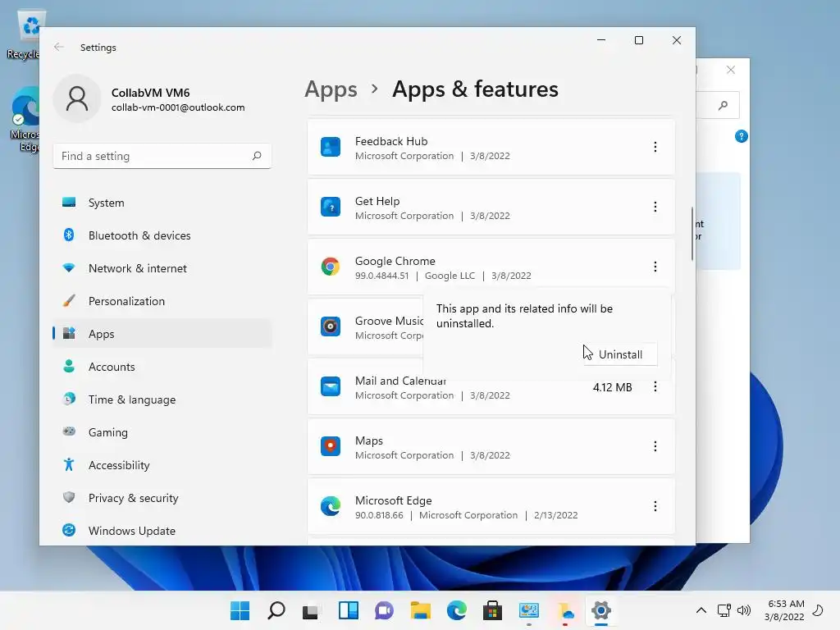The image size is (840, 630).
Task: Click the search magnifier in Find a setting
Action: pyautogui.click(x=257, y=156)
